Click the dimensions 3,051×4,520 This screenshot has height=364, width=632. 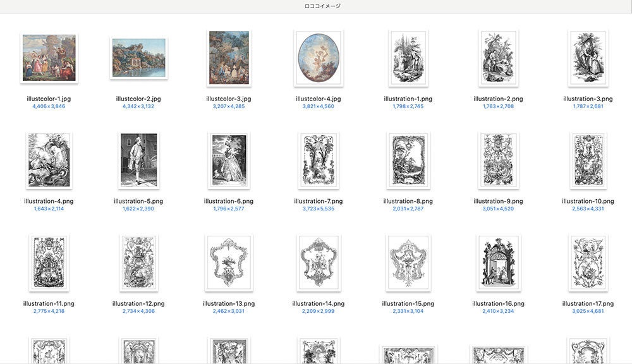pos(498,209)
